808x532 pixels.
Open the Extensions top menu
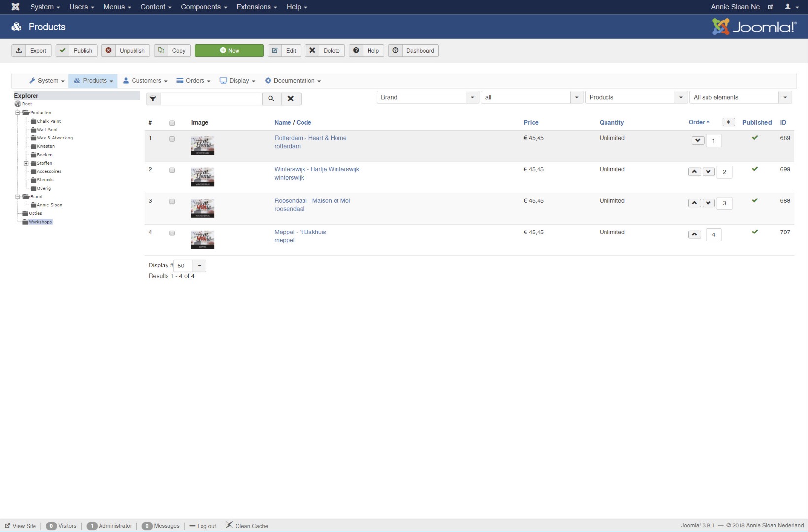pyautogui.click(x=257, y=7)
